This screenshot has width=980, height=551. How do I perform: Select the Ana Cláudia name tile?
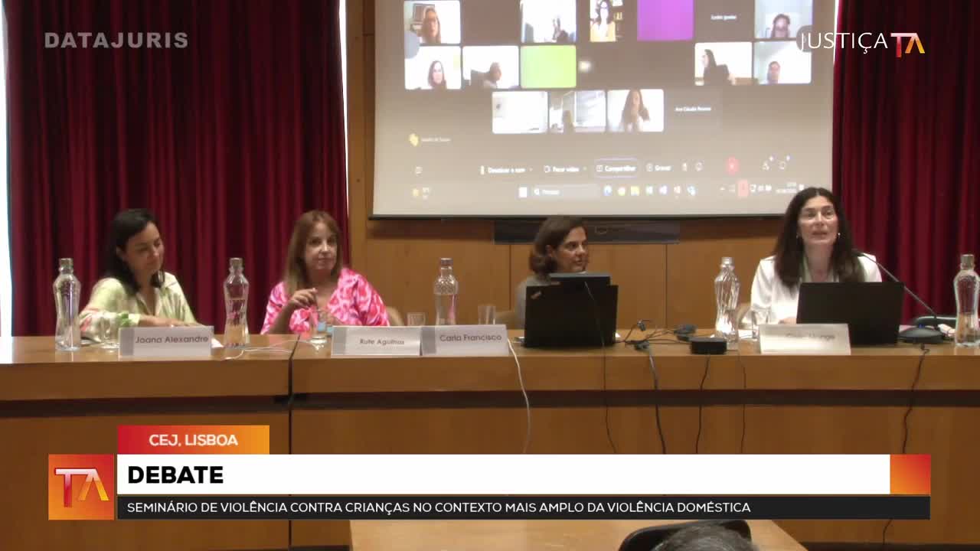(x=693, y=109)
